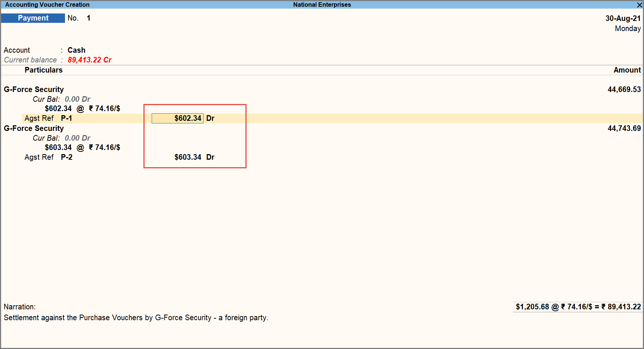Screen dimensions: 644x349
Task: Click the voucher number 1 field
Action: [x=89, y=18]
